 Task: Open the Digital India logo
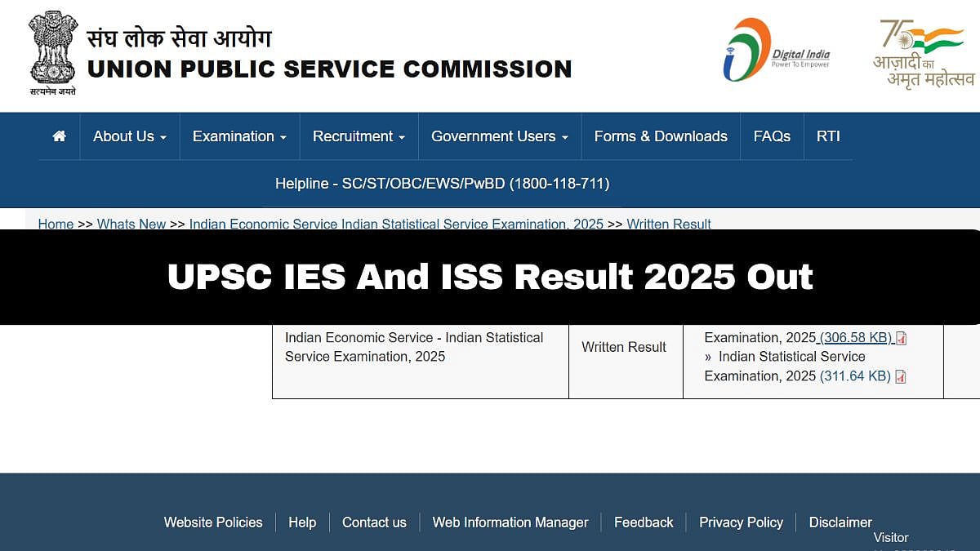click(775, 51)
